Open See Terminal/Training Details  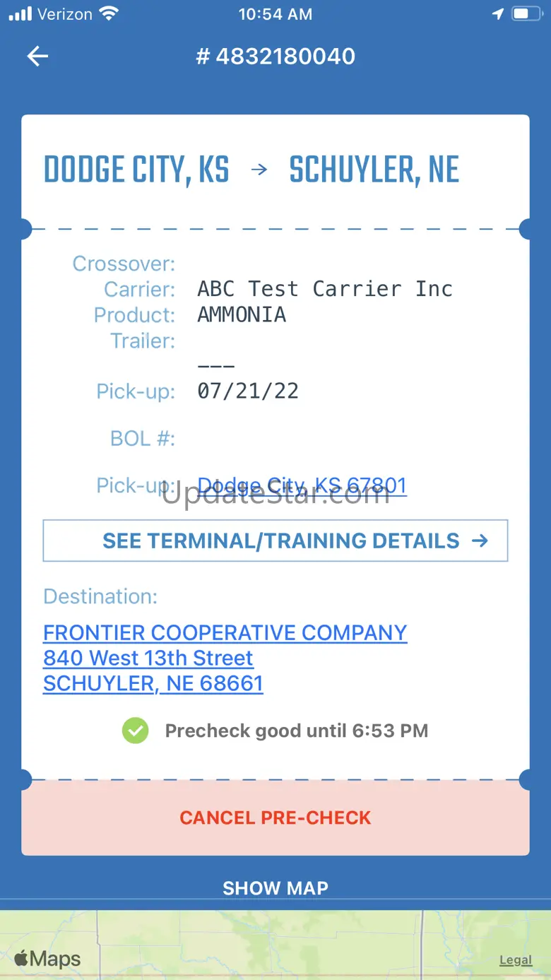(275, 541)
